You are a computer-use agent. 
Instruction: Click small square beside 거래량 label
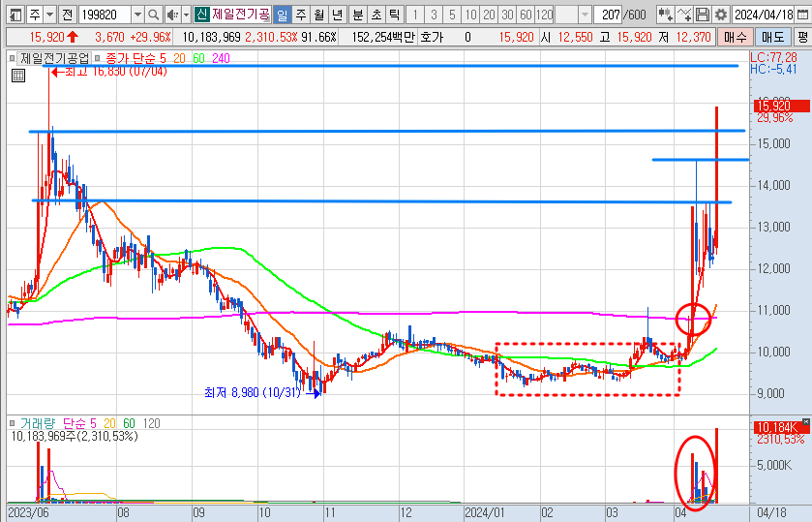pyautogui.click(x=12, y=423)
